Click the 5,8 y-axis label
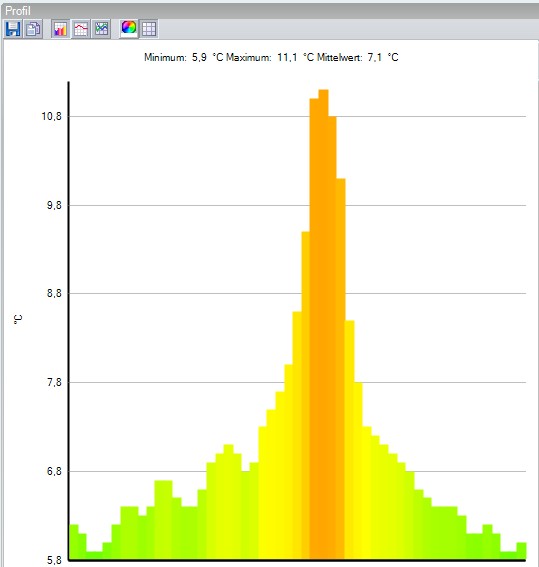Viewport: 539px width, 567px height. point(54,560)
